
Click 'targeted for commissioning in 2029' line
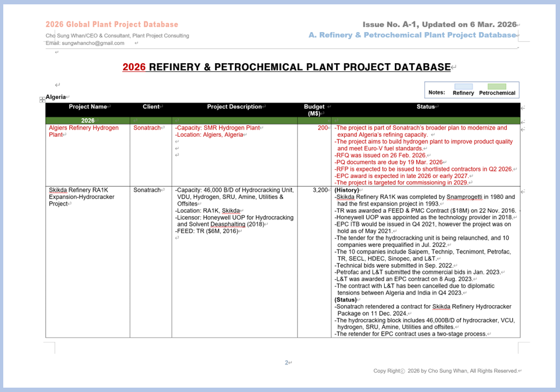401,183
